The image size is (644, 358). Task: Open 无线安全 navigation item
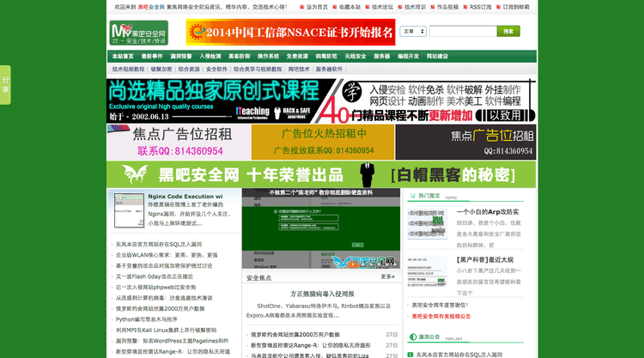(355, 56)
